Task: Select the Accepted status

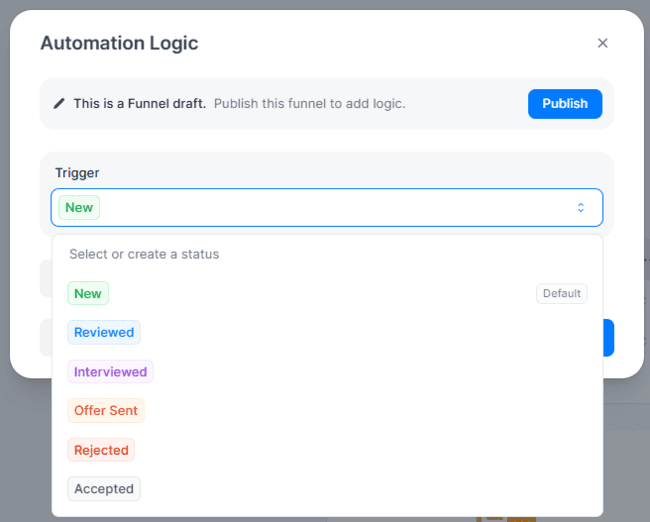Action: [x=104, y=489]
